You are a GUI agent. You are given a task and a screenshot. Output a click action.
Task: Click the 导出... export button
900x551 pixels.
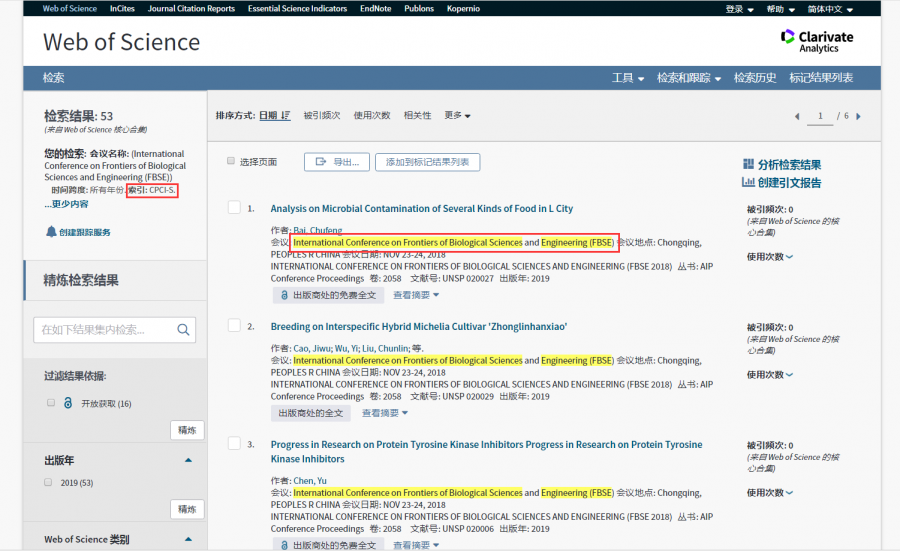point(337,162)
